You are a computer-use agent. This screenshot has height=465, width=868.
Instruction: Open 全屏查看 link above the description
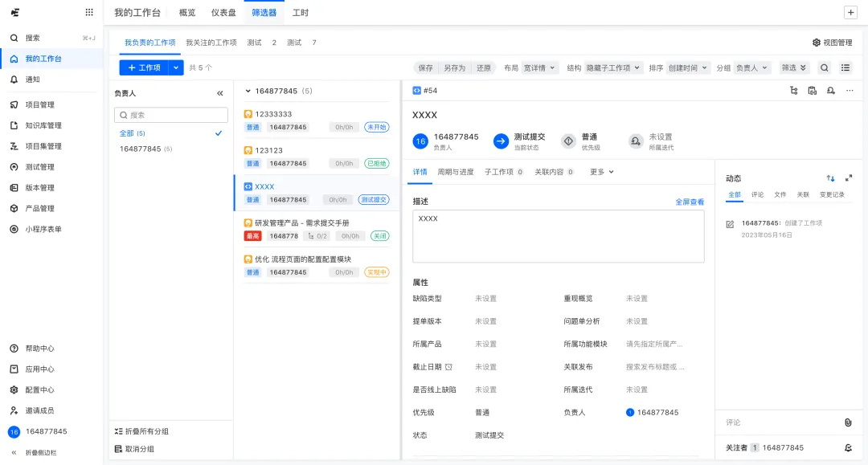click(689, 201)
